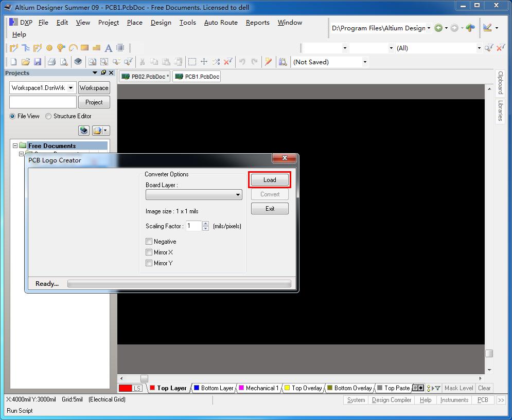The image size is (512, 420).
Task: Click the Go to Home page icon
Action: tap(470, 28)
